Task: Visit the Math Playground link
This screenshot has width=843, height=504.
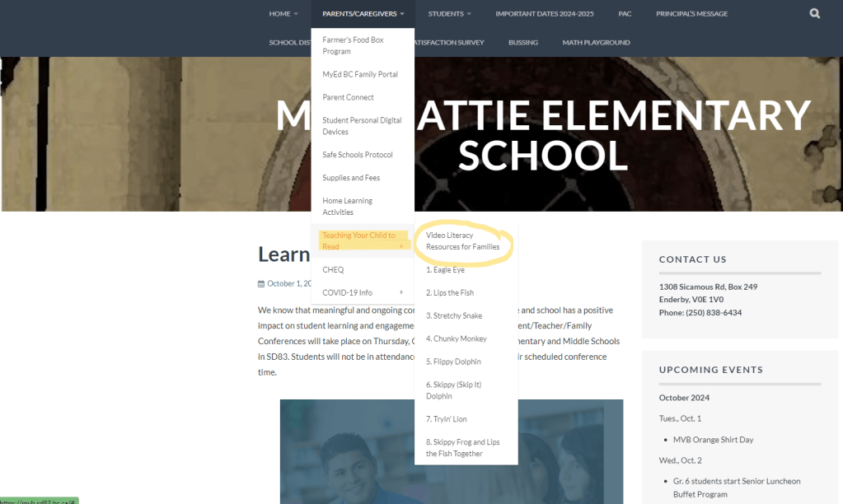Action: click(596, 43)
